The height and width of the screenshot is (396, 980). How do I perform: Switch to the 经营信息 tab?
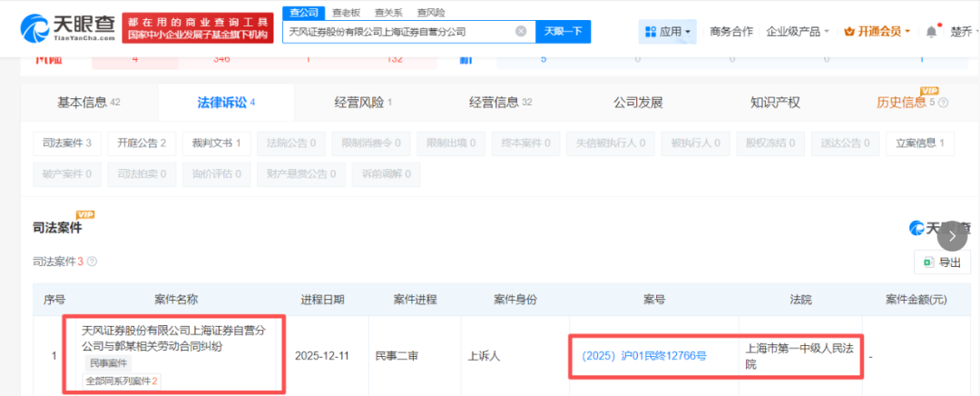pyautogui.click(x=501, y=102)
